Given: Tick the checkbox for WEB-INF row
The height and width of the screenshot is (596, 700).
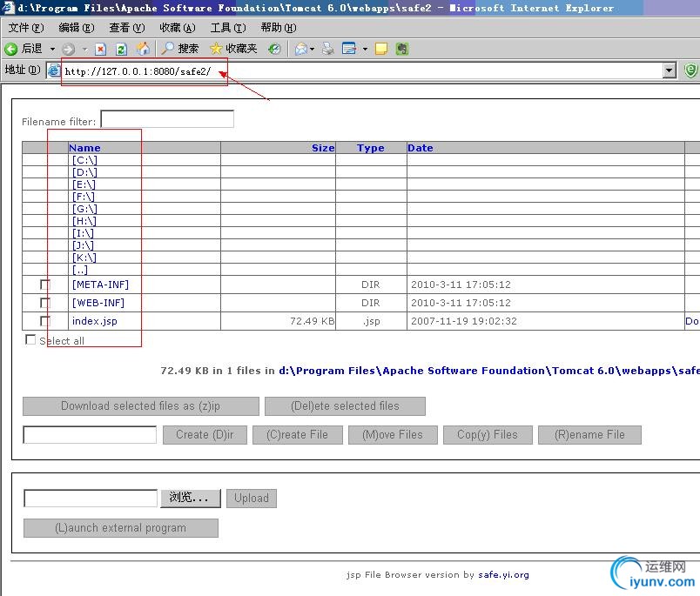Looking at the screenshot, I should (x=44, y=303).
